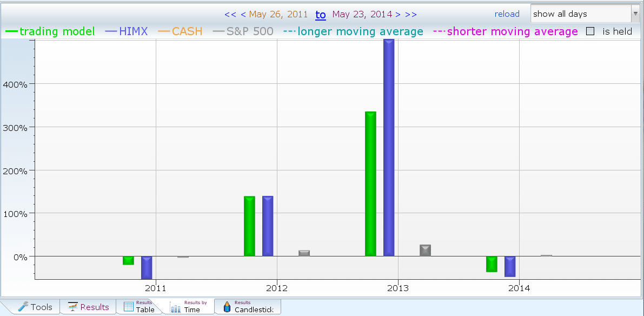Click the reload link

[507, 14]
